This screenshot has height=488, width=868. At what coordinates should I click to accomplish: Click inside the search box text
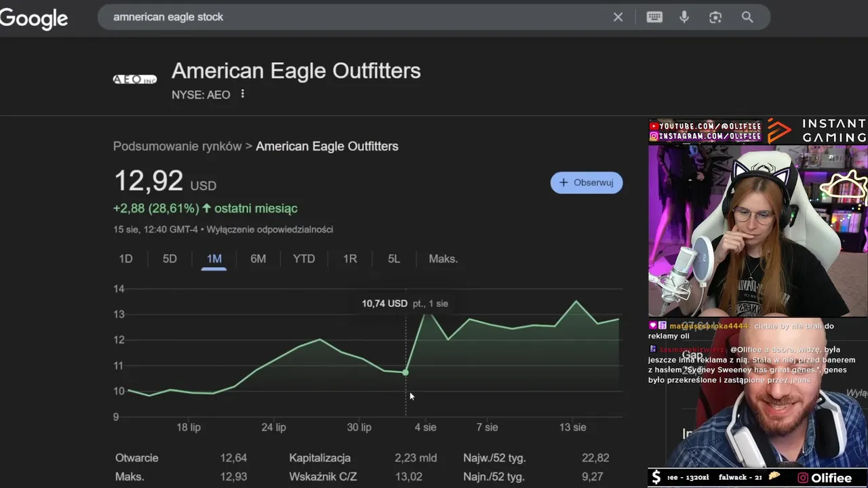[168, 17]
